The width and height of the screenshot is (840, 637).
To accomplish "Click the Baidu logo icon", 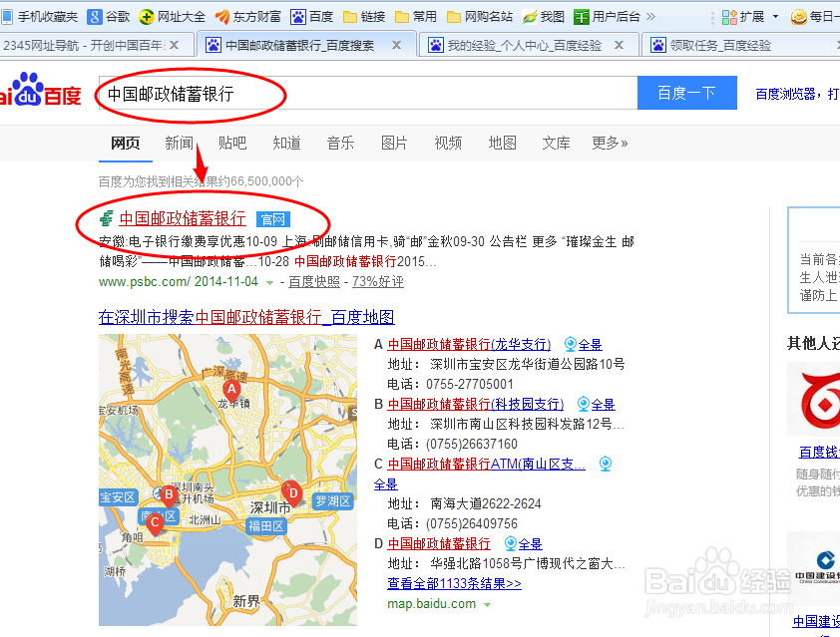I will (x=27, y=88).
